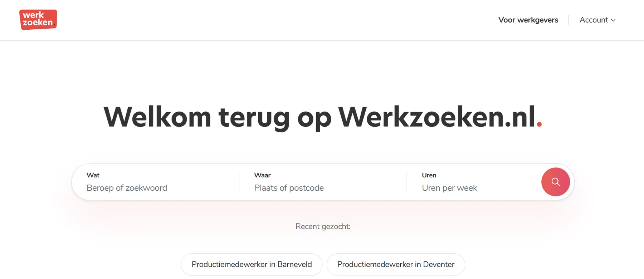Click the Waar field label
Image resolution: width=644 pixels, height=279 pixels.
262,175
